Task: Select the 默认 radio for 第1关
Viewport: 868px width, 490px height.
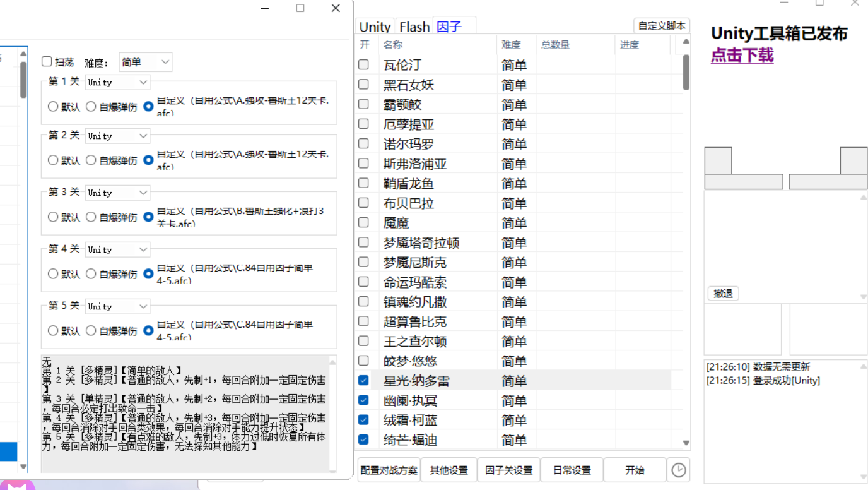Action: point(53,106)
